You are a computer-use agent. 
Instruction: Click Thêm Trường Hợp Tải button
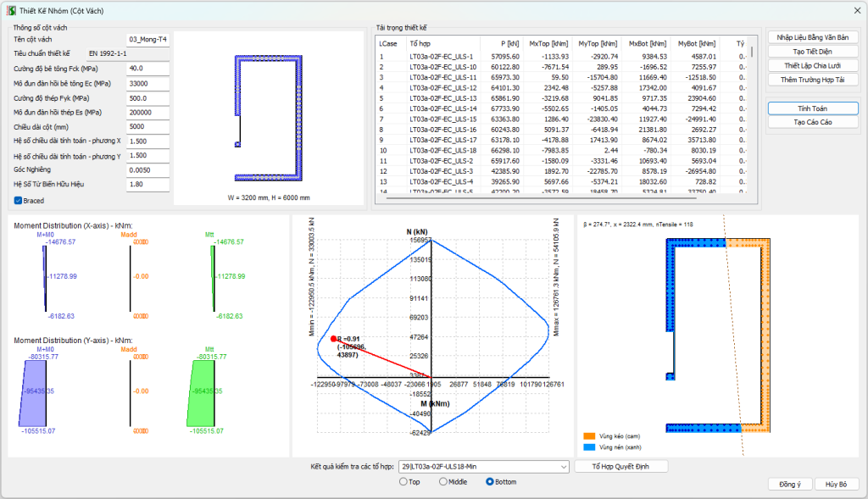coord(812,80)
